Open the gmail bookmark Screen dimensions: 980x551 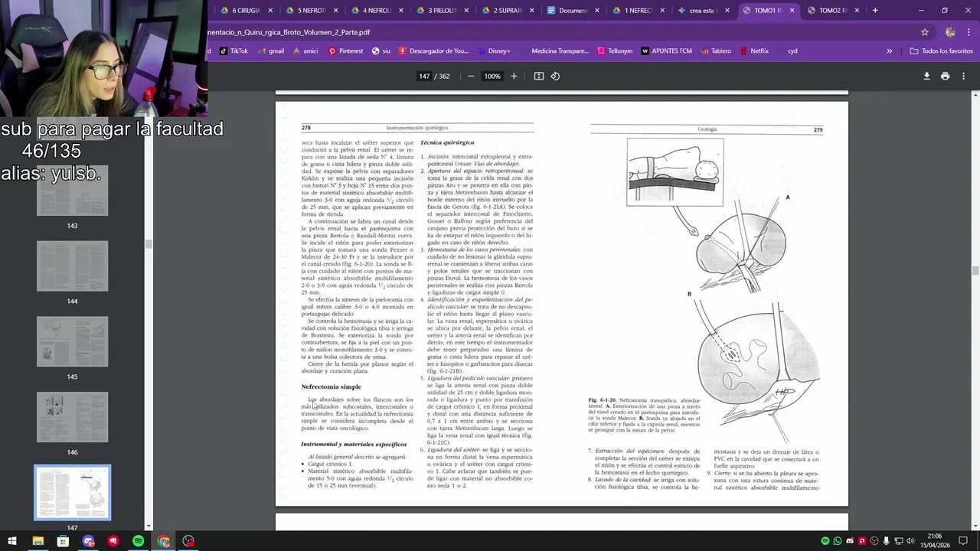(x=270, y=51)
